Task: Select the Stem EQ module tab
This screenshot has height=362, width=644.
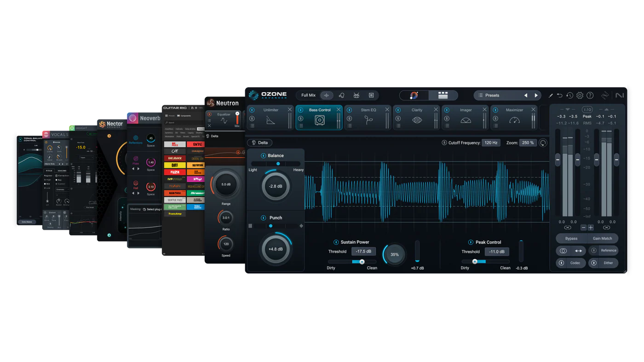Action: click(x=368, y=118)
